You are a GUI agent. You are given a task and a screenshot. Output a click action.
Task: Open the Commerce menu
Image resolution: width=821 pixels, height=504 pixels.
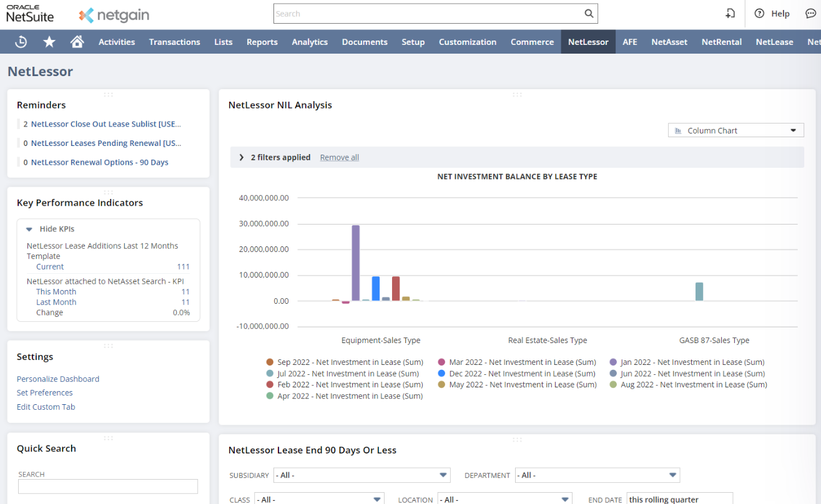pyautogui.click(x=532, y=42)
